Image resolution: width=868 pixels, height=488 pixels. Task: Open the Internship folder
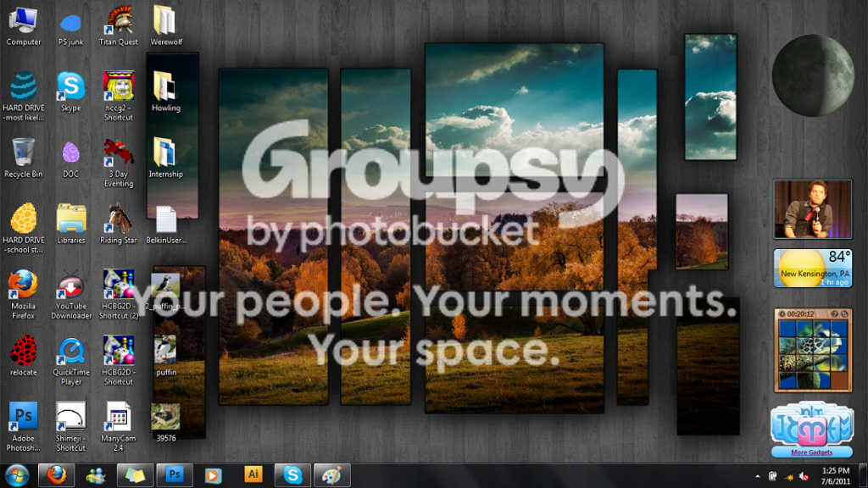(x=166, y=158)
